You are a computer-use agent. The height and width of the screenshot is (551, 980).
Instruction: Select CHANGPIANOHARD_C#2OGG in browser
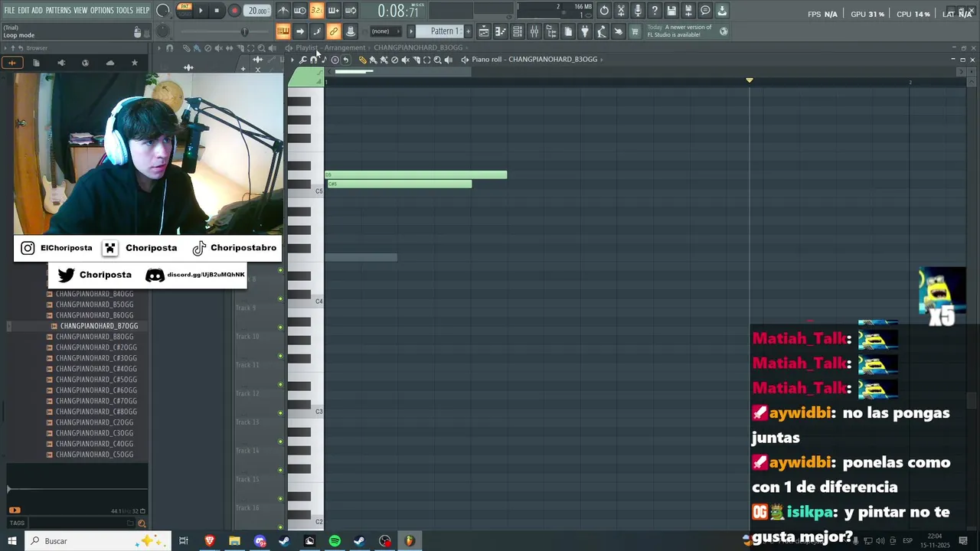(96, 347)
